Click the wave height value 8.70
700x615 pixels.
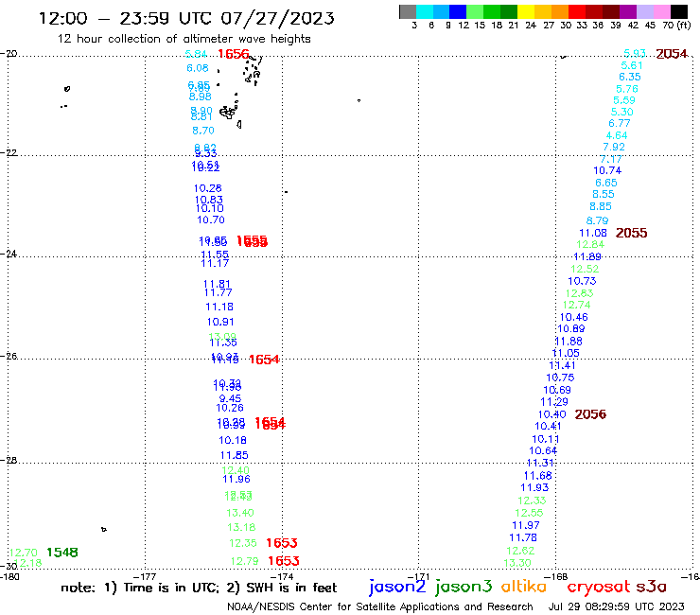(x=203, y=131)
